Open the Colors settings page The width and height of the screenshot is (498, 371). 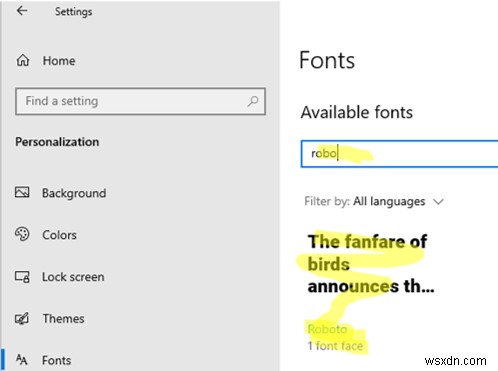[59, 235]
